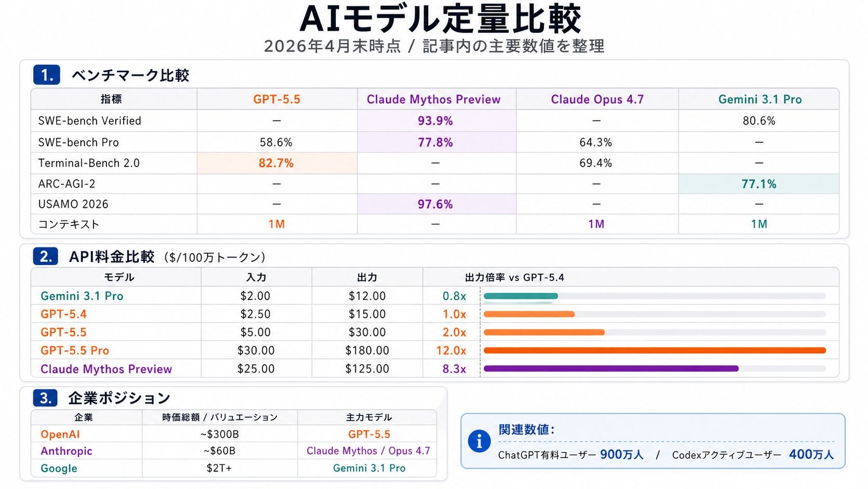This screenshot has width=868, height=489.
Task: Click the SWE-bench Verified row label
Action: (x=90, y=121)
